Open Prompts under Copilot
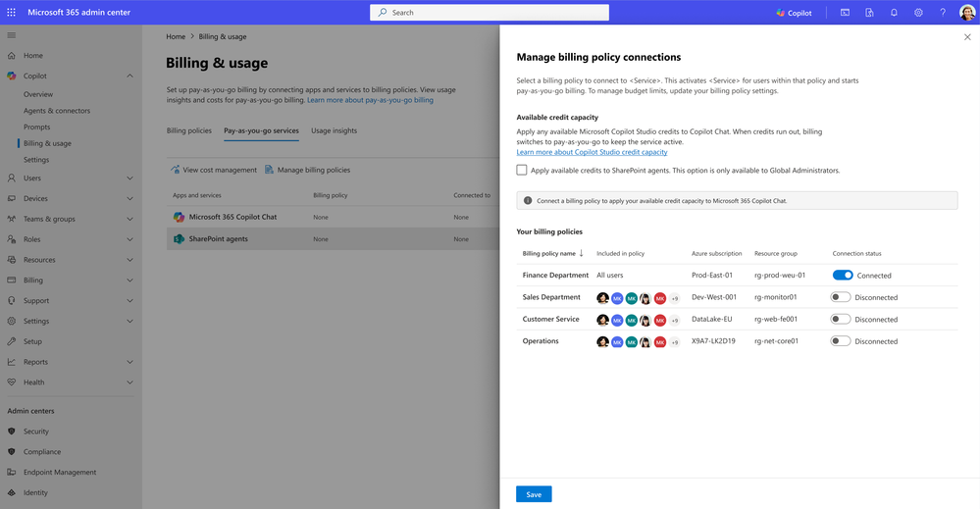Image resolution: width=980 pixels, height=509 pixels. [x=37, y=127]
